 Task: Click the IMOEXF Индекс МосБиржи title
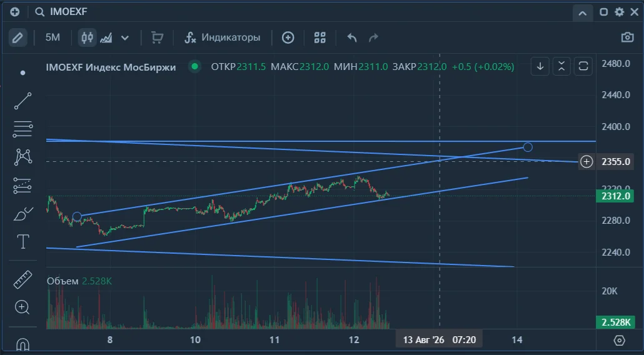(111, 67)
